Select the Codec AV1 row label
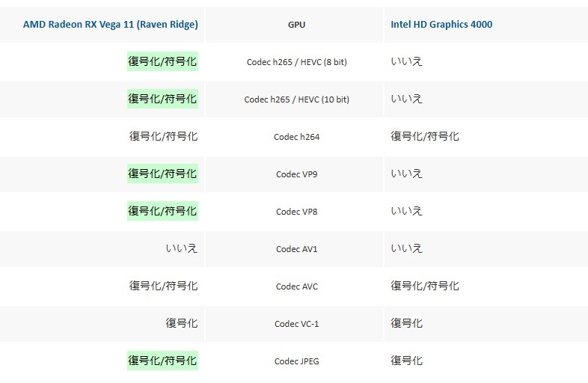Viewport: 588px width, 383px height. coord(296,249)
